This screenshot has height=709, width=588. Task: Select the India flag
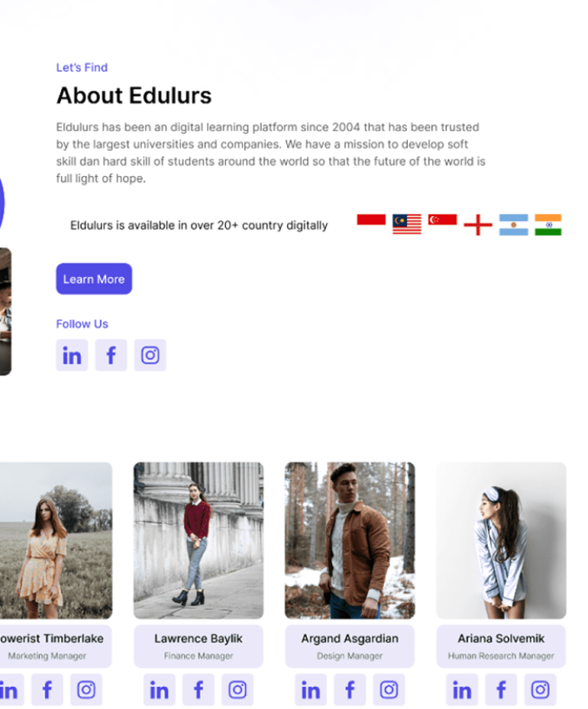[548, 224]
